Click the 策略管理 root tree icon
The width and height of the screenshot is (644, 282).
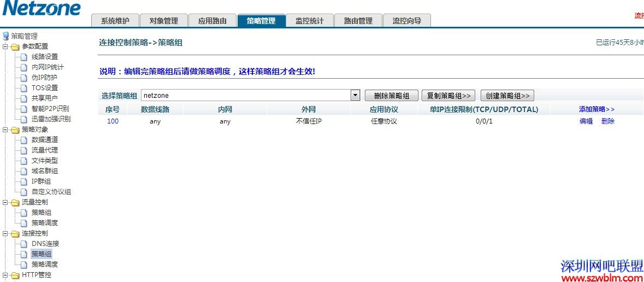5,36
